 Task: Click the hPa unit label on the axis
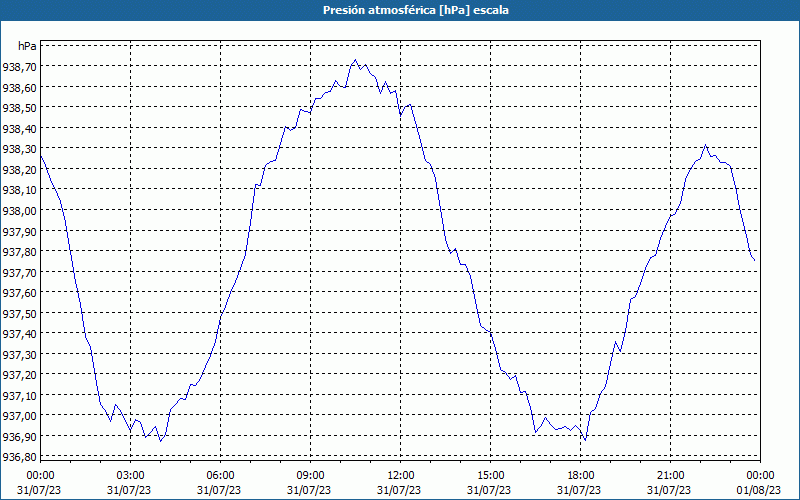(27, 46)
